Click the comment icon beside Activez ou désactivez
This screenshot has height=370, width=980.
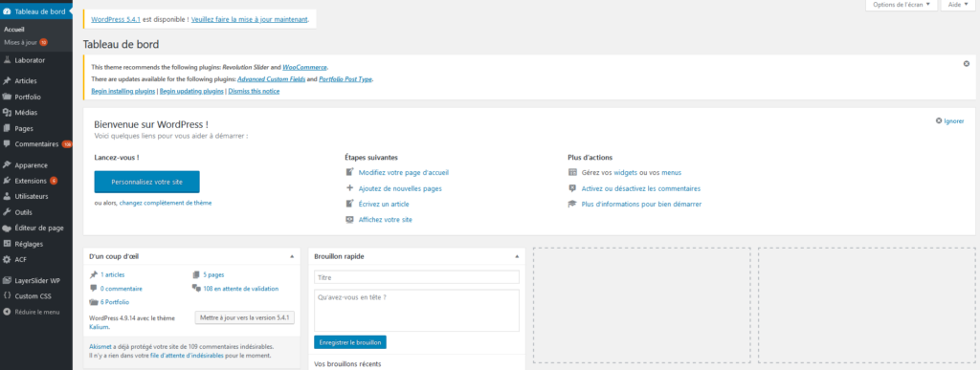tap(572, 188)
